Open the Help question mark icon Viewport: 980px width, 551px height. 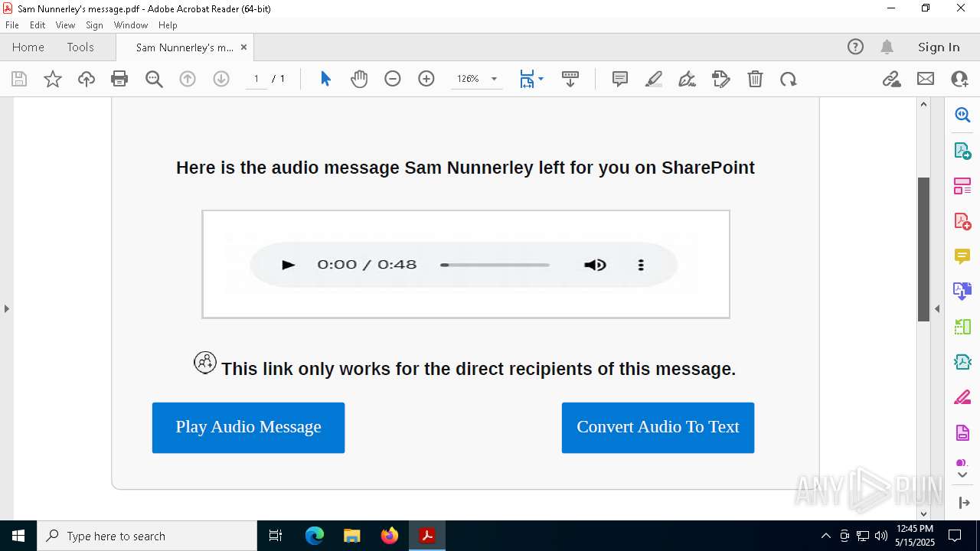point(855,47)
